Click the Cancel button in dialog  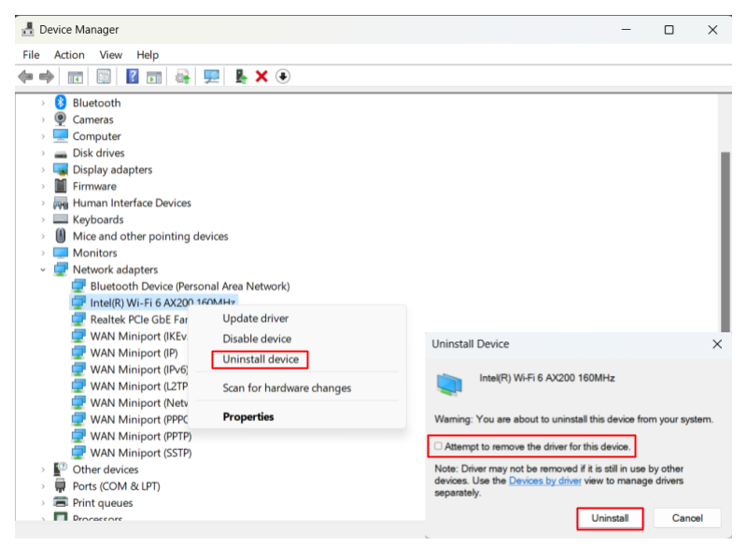click(x=687, y=518)
